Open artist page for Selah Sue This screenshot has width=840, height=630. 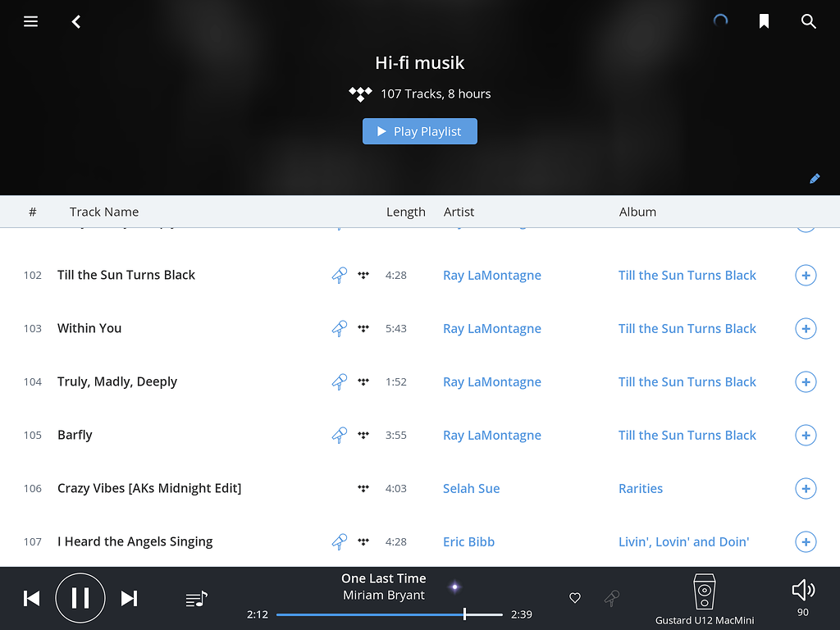[x=471, y=488]
